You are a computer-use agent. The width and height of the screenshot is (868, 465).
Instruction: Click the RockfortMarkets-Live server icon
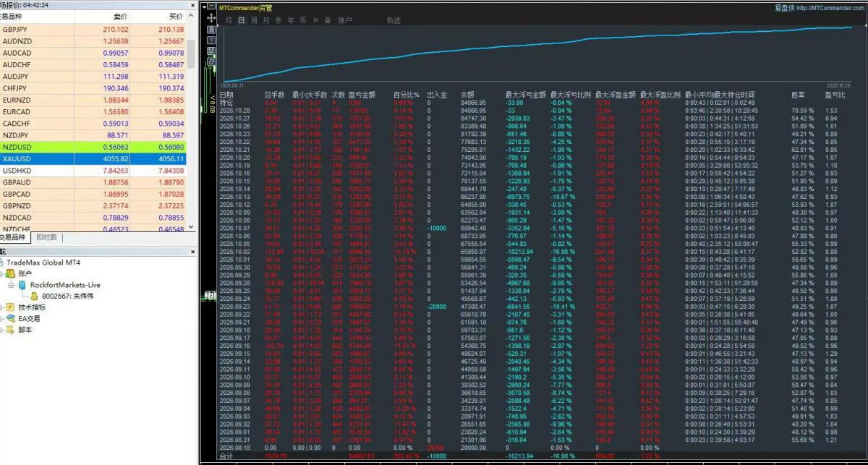pos(22,285)
